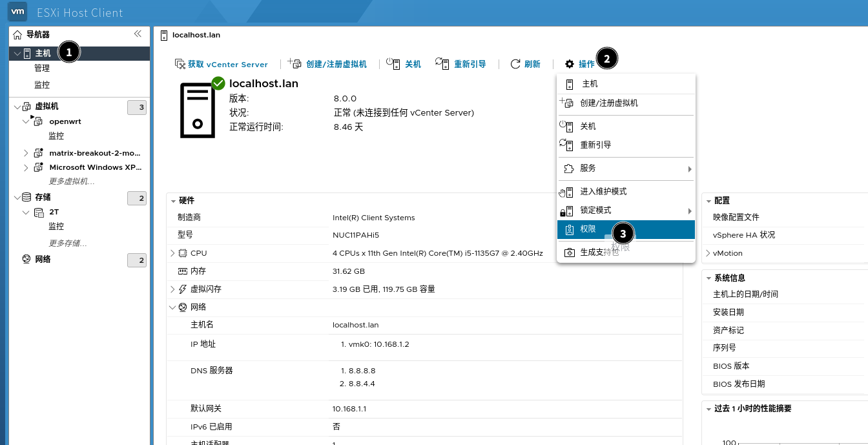
Task: Open the Lockdown mode (锁定模式) submenu
Action: coord(626,211)
